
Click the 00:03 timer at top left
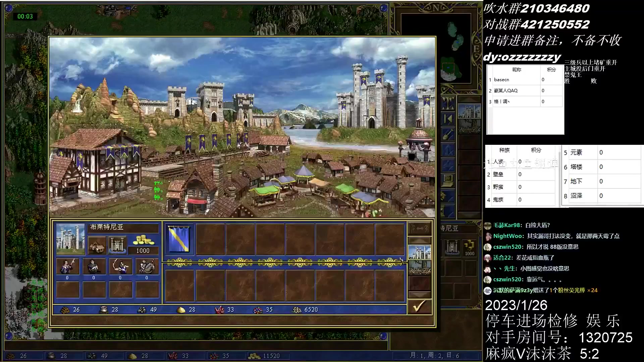click(25, 16)
